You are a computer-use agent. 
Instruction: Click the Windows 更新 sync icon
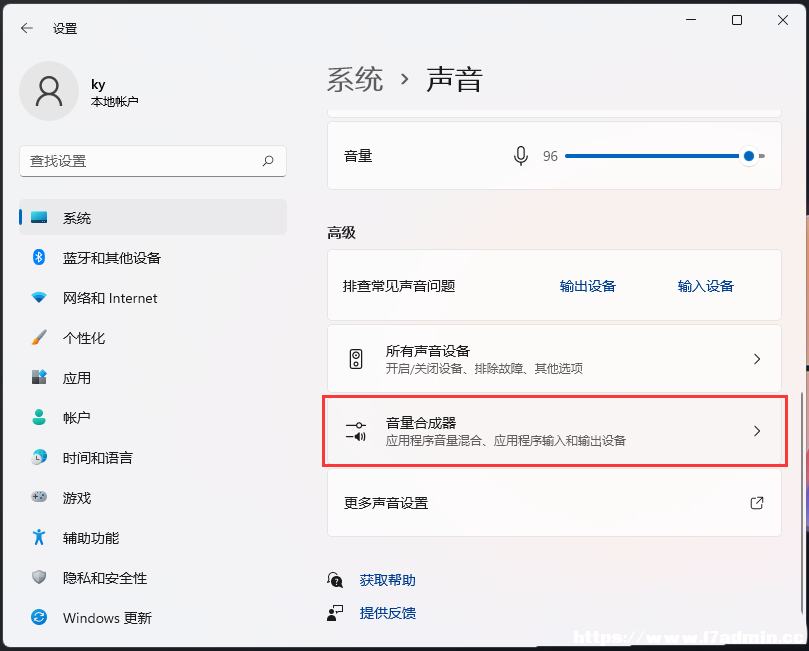(39, 617)
